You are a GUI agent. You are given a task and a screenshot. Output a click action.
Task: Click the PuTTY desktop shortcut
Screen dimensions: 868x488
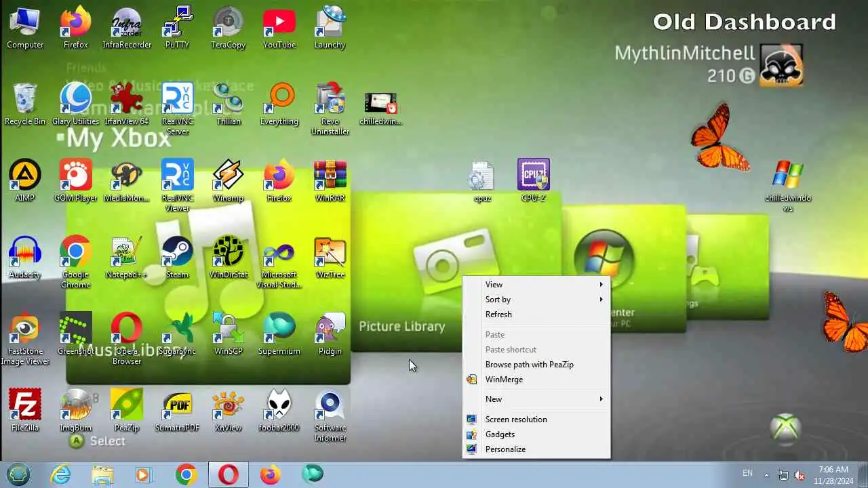pyautogui.click(x=178, y=28)
